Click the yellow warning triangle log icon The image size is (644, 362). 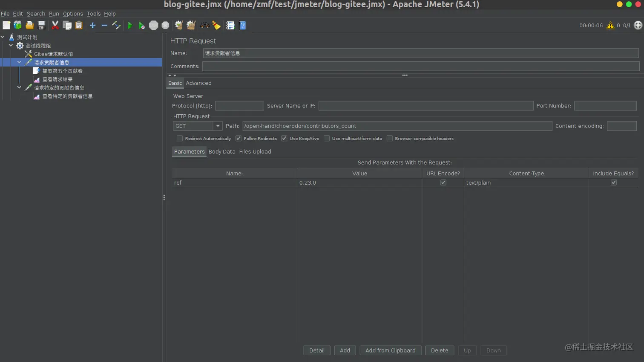[x=610, y=26]
